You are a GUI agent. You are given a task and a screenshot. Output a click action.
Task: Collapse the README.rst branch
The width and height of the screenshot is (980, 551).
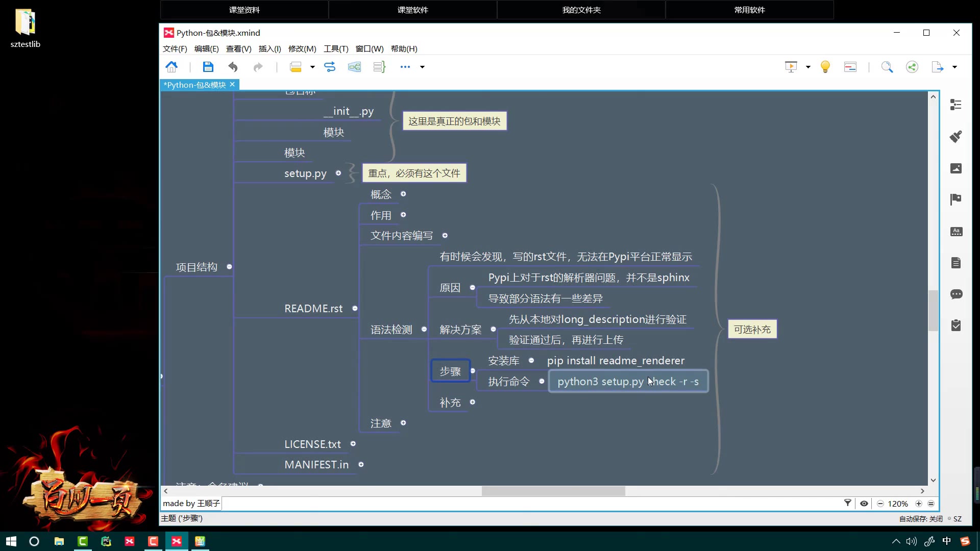pyautogui.click(x=355, y=309)
